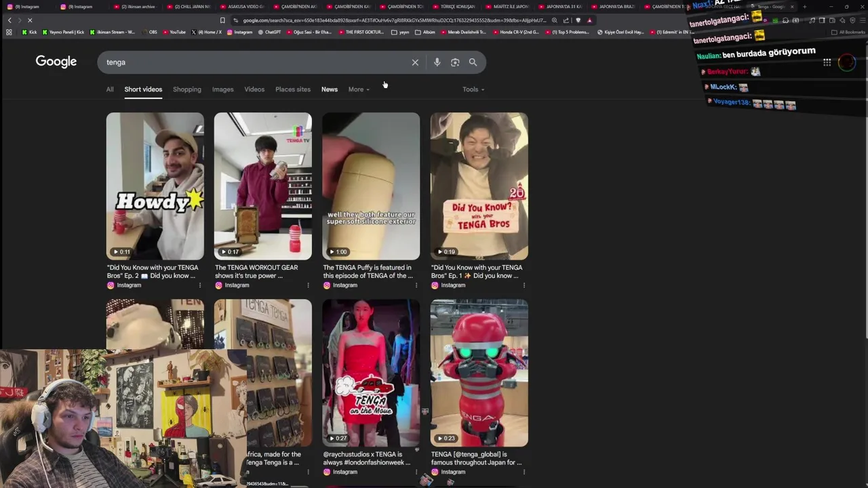The height and width of the screenshot is (488, 868).
Task: Open options for TENGA Bros Ep. 1 video
Action: point(524,285)
